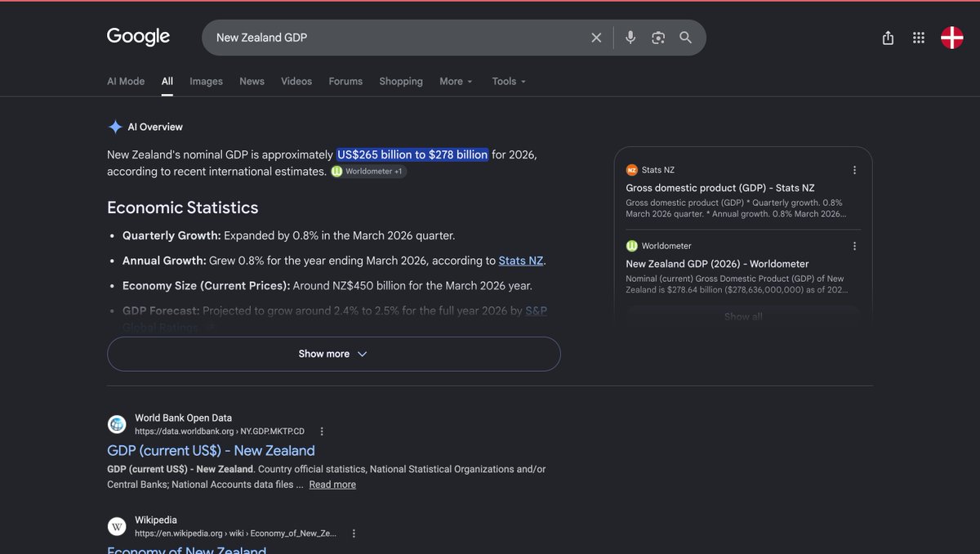The image size is (980, 554).
Task: Click the data.worldbank.org URL text
Action: pos(220,431)
